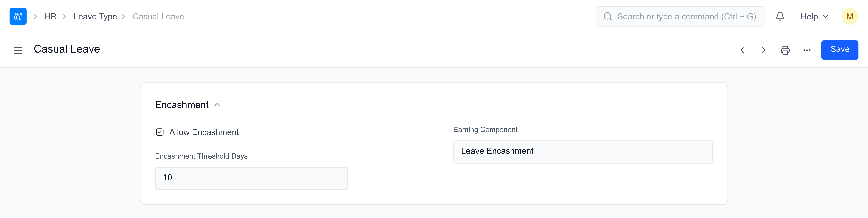Print the Casual Leave document
868x218 pixels.
(x=785, y=50)
